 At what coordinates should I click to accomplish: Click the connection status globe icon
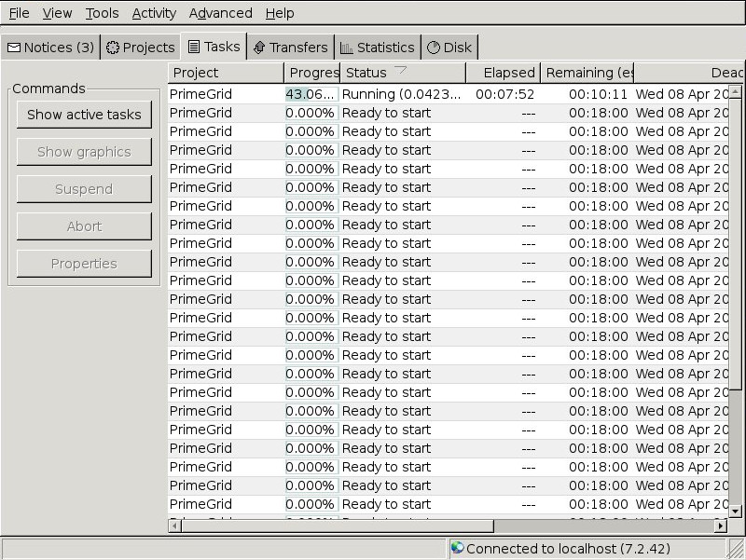[x=457, y=548]
